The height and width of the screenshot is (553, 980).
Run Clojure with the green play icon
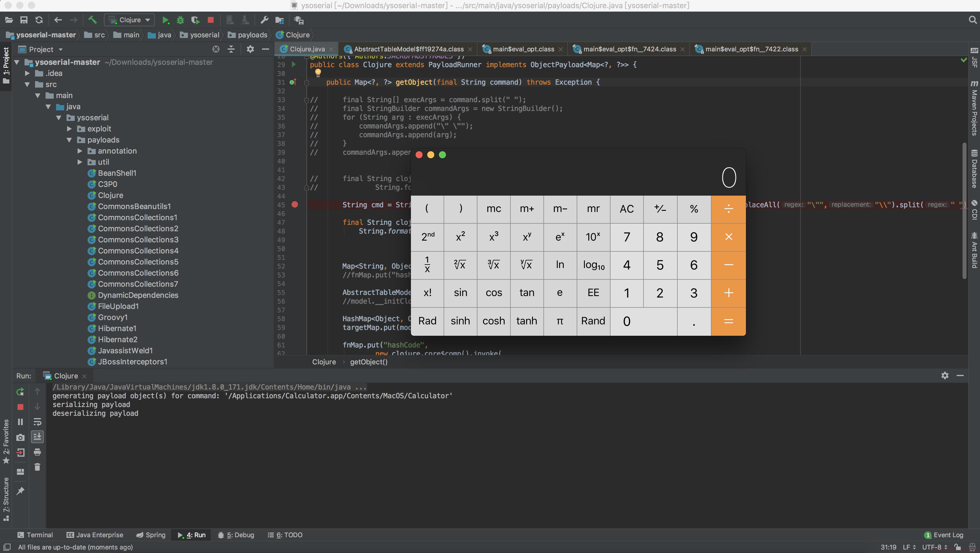165,20
